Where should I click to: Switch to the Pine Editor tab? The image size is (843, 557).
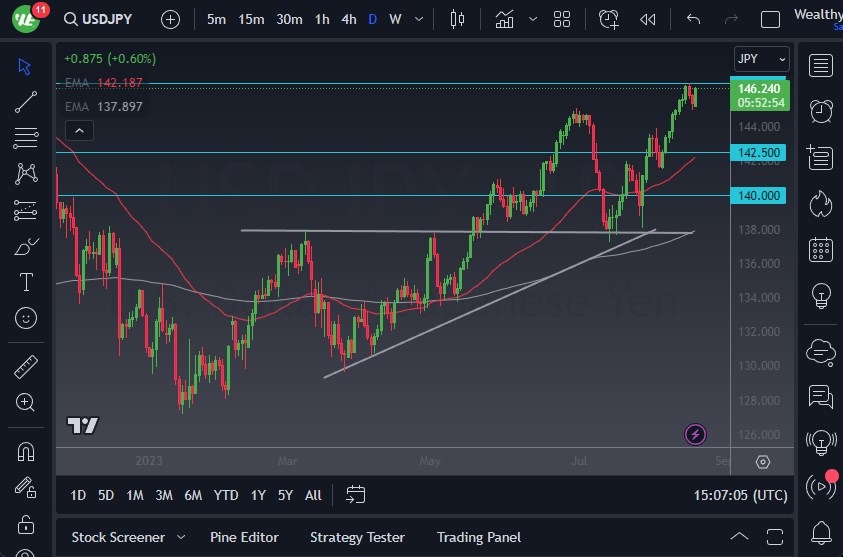(244, 537)
